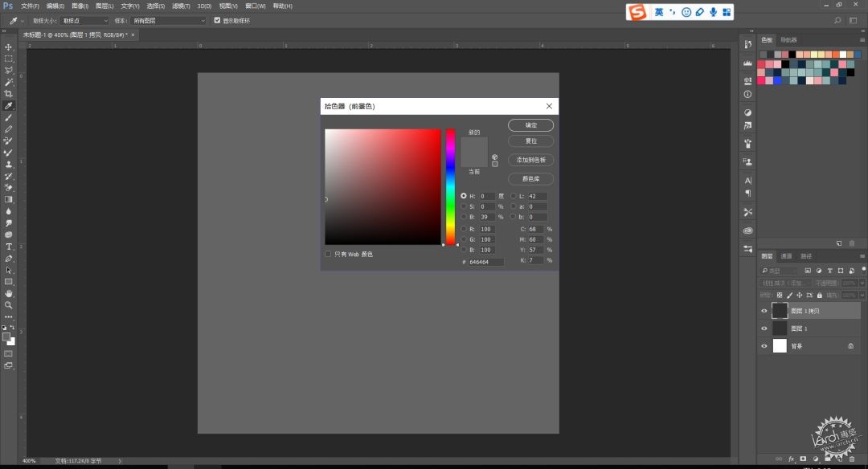
Task: Open the layer filter type dropdown
Action: point(780,271)
